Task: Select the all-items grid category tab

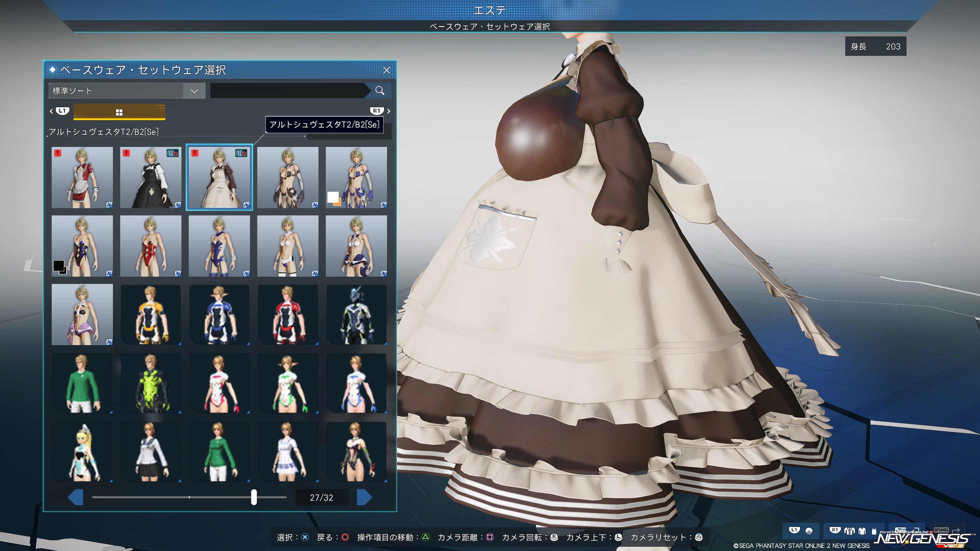Action: tap(119, 112)
